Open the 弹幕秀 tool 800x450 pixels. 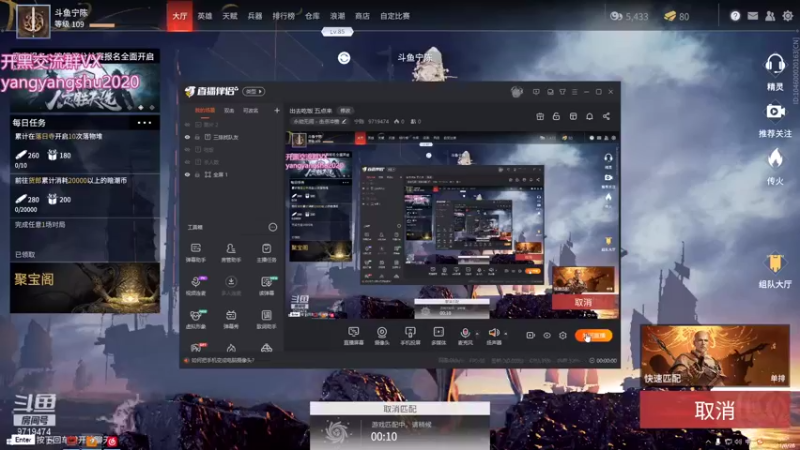click(x=231, y=319)
